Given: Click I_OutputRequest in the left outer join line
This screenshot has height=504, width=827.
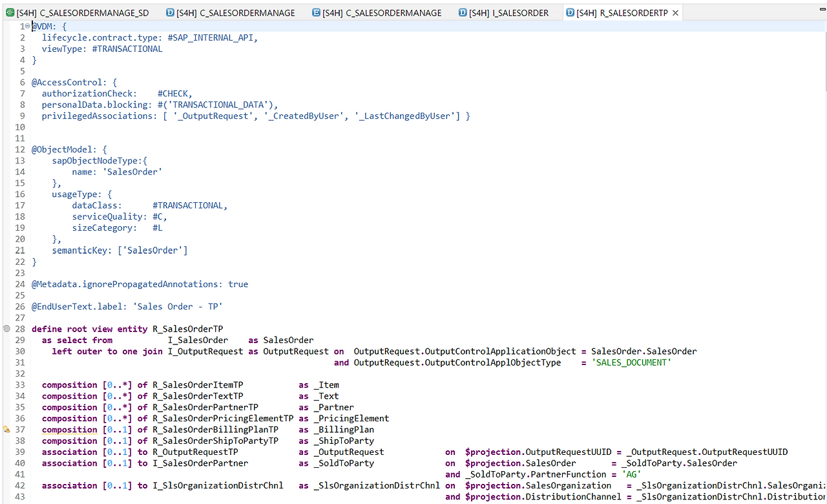Looking at the screenshot, I should point(205,352).
